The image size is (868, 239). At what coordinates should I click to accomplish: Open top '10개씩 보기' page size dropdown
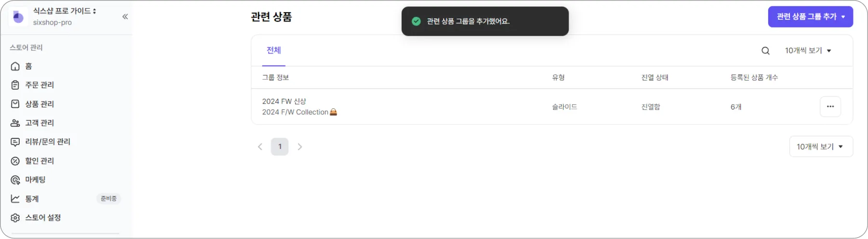tap(808, 51)
